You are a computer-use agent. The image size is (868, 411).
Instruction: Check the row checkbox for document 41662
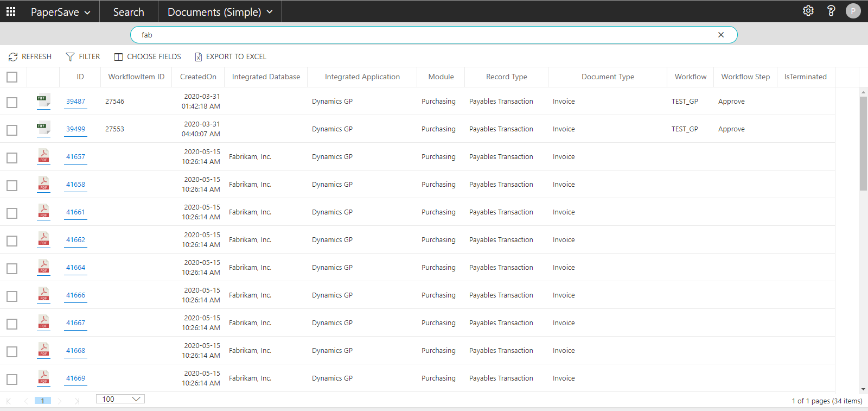[12, 241]
